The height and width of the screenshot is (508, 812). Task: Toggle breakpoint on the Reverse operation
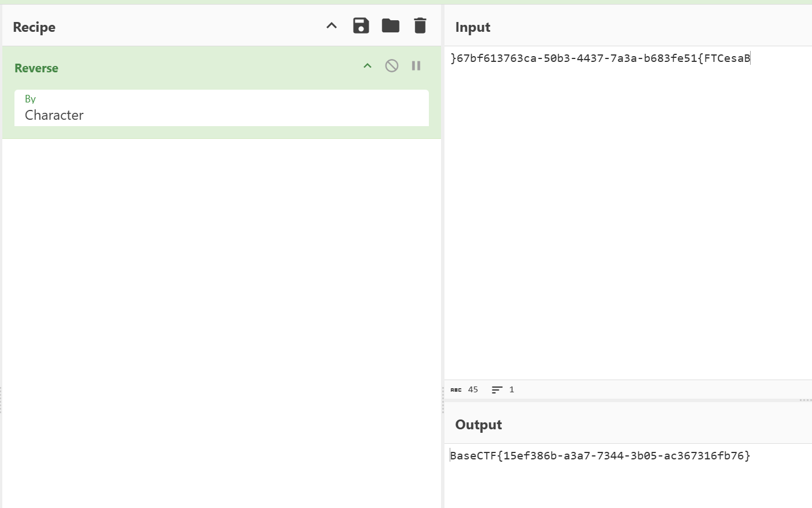point(416,66)
